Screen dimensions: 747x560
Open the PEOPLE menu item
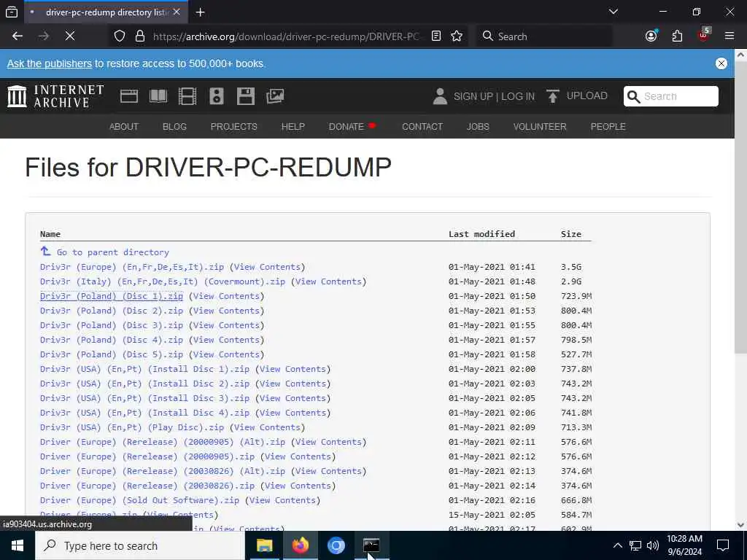tap(608, 127)
